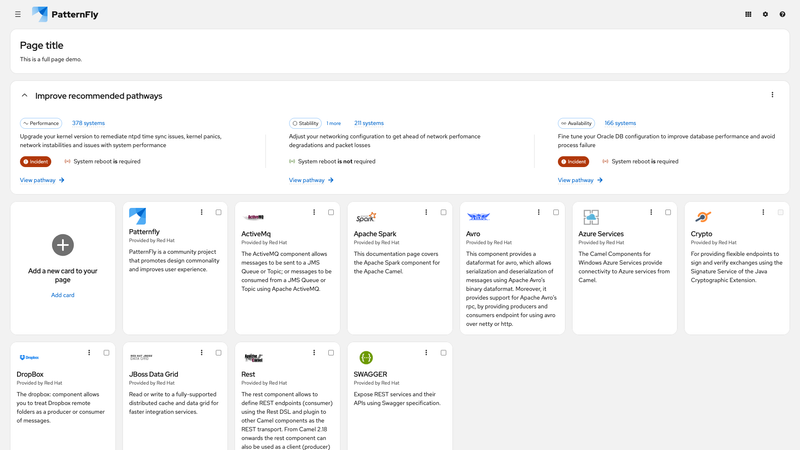The height and width of the screenshot is (450, 800).
Task: Click the PatternFly brand logo
Action: tap(65, 14)
